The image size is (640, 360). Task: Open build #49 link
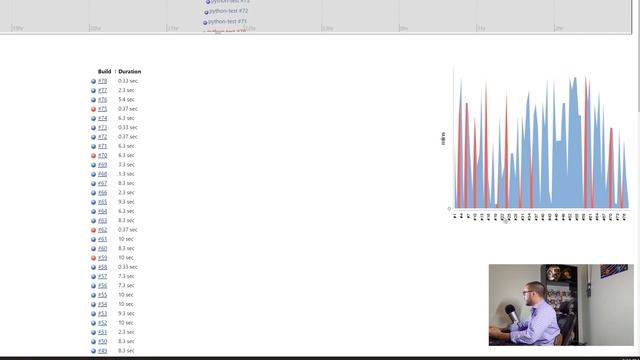point(102,351)
